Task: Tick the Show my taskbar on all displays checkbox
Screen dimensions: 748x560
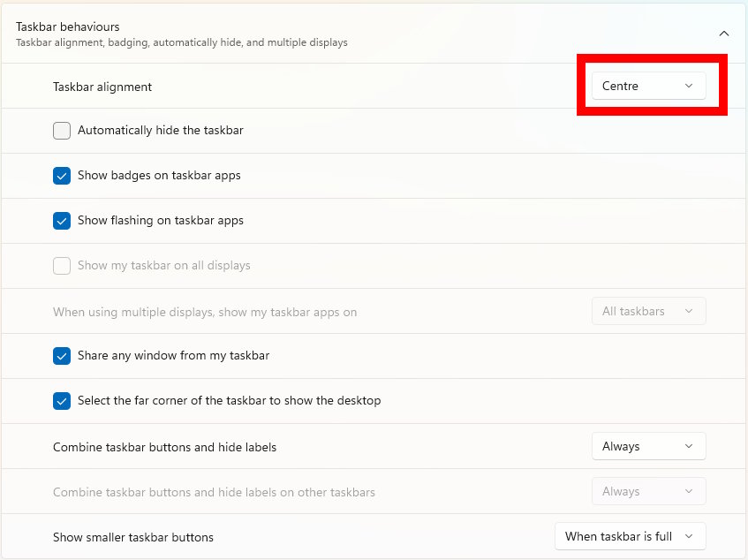Action: pos(62,266)
